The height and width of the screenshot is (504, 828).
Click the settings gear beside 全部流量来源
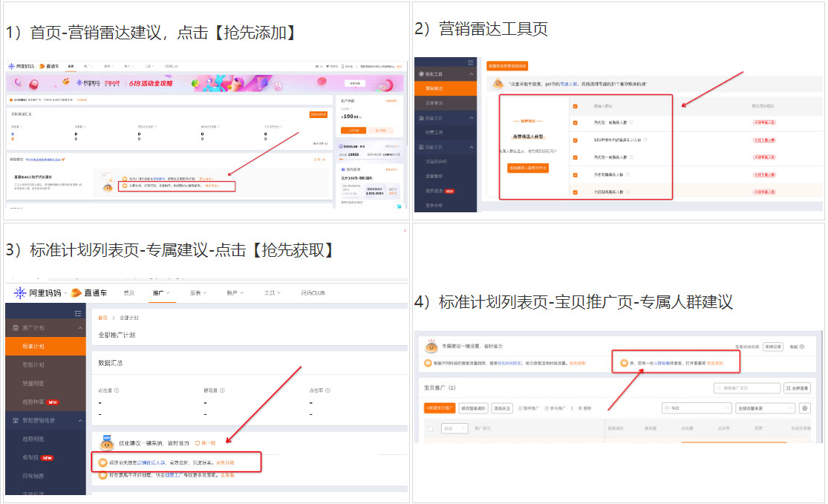pyautogui.click(x=805, y=408)
